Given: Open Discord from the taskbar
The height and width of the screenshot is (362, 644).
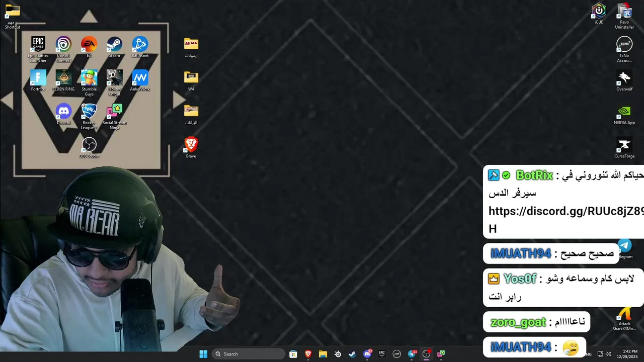Looking at the screenshot, I should (x=367, y=354).
